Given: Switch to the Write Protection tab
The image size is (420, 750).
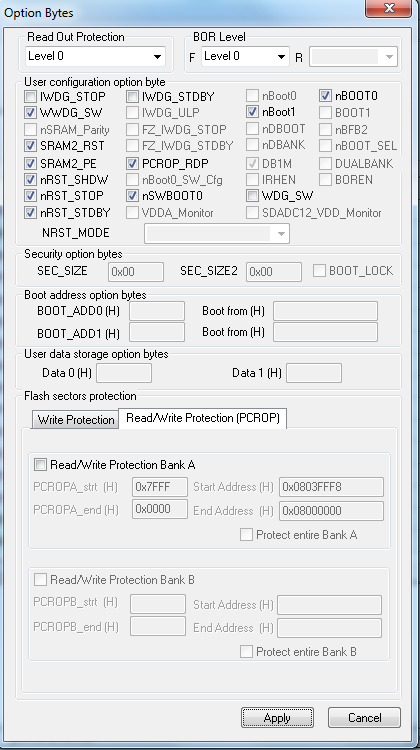Looking at the screenshot, I should tap(76, 420).
